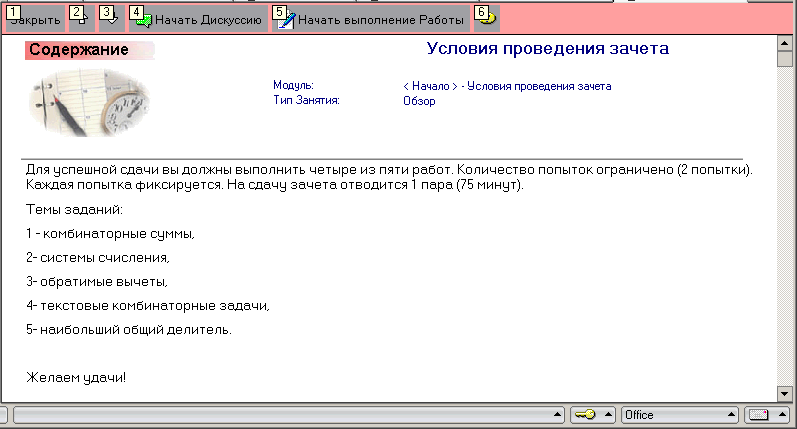Click the vertical scrollbar thumb
Viewport: 797px width, 429px height.
785,59
